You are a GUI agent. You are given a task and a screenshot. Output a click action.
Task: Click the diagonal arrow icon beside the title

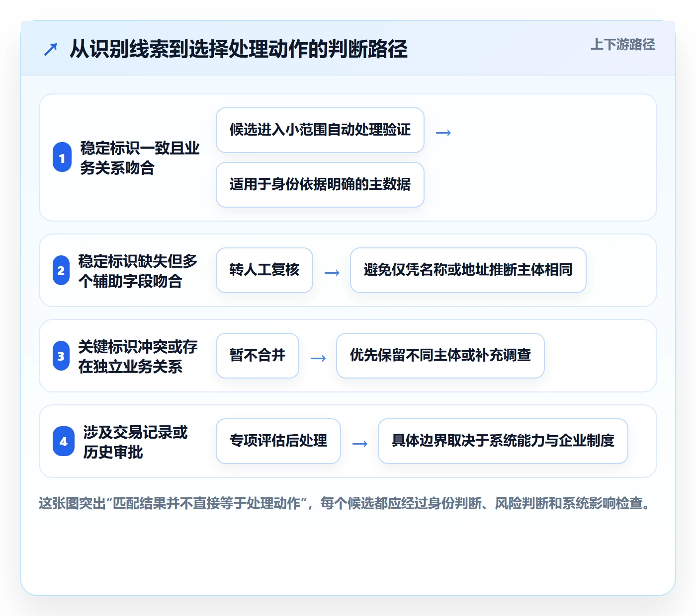(51, 49)
